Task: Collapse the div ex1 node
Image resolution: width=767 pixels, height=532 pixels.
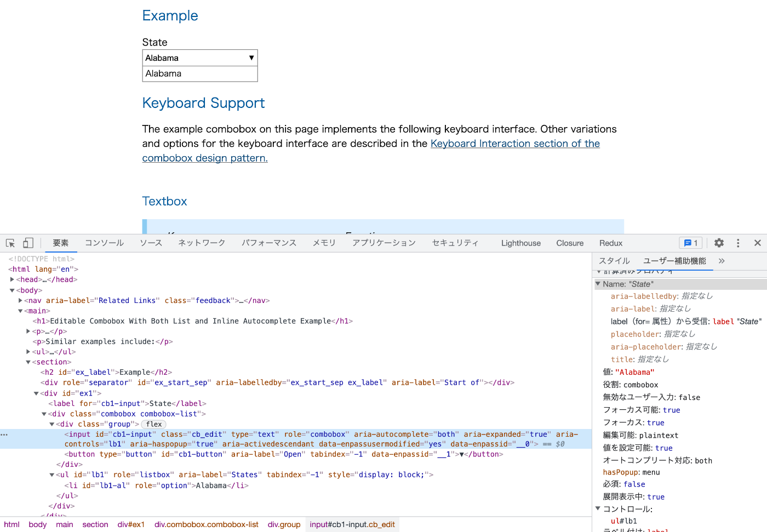Action: (36, 393)
